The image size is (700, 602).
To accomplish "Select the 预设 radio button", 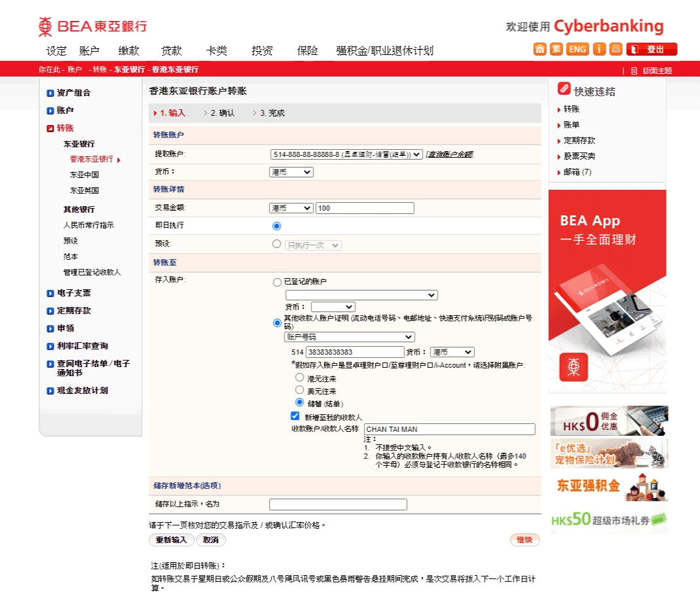I will 277,244.
